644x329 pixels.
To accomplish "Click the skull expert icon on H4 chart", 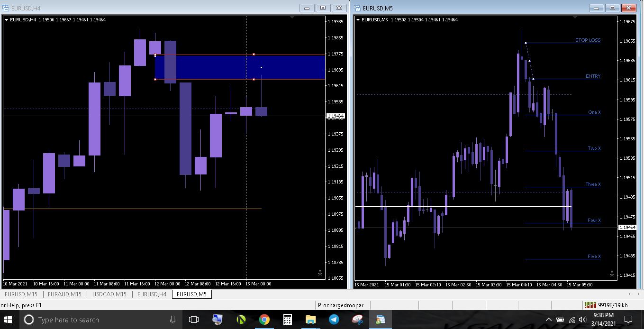I will click(320, 273).
